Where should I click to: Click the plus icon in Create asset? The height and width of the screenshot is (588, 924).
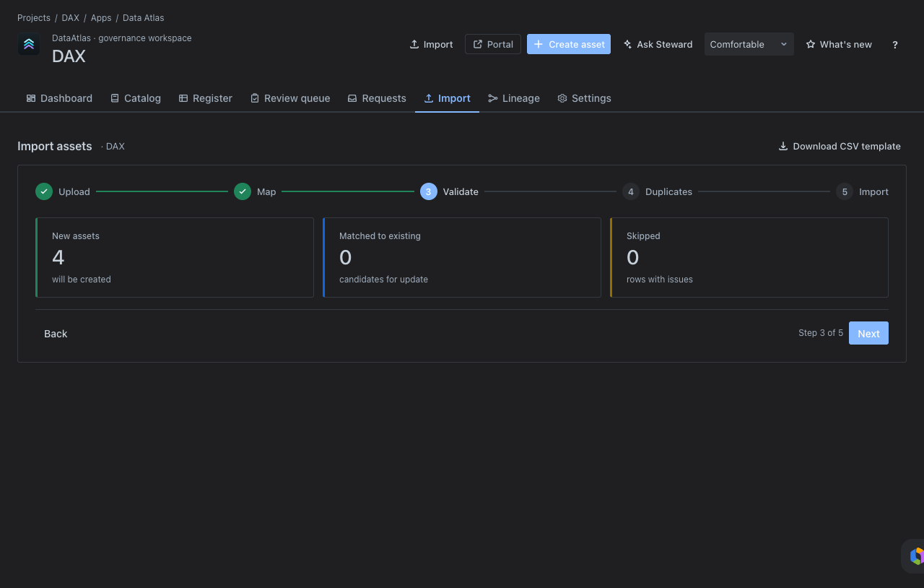coord(539,44)
